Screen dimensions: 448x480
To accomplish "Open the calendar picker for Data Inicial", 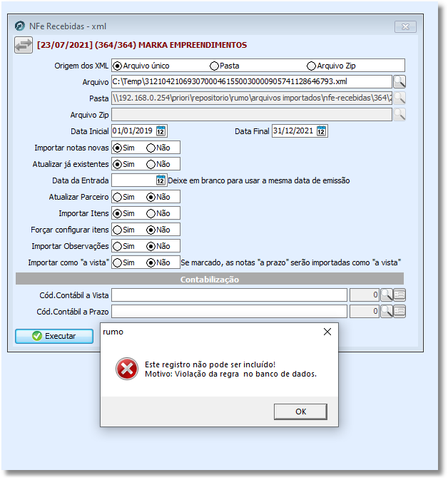I will click(x=161, y=131).
